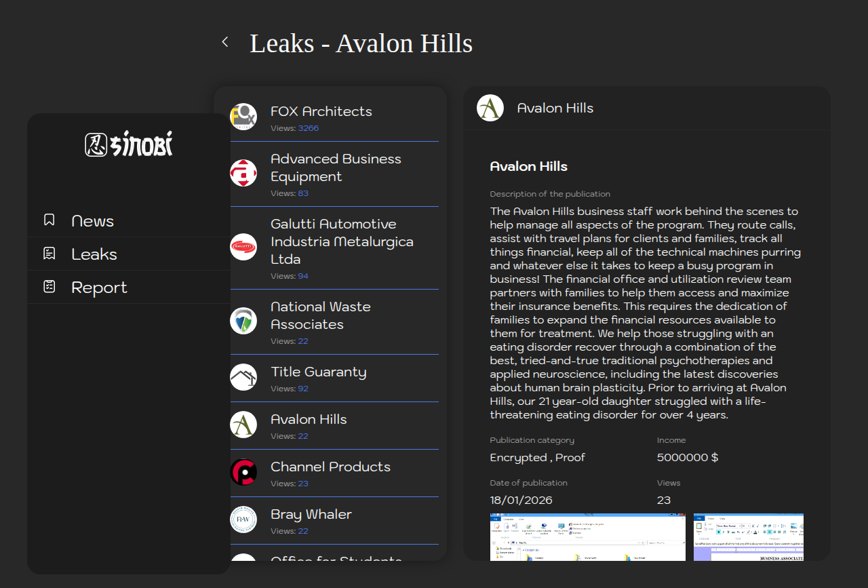The image size is (868, 588).
Task: Click the Report checklist icon
Action: pyautogui.click(x=49, y=287)
